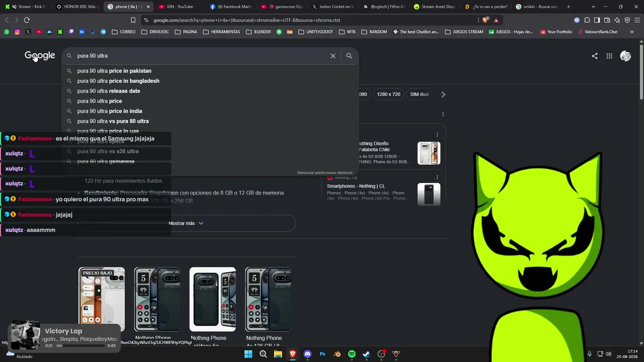Click the bookmark icon in the address bar
Image resolution: width=644 pixels, height=362 pixels.
click(x=133, y=20)
